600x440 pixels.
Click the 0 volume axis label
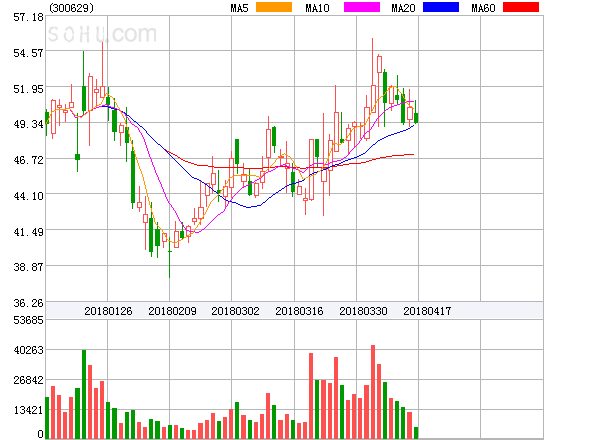coord(40,434)
